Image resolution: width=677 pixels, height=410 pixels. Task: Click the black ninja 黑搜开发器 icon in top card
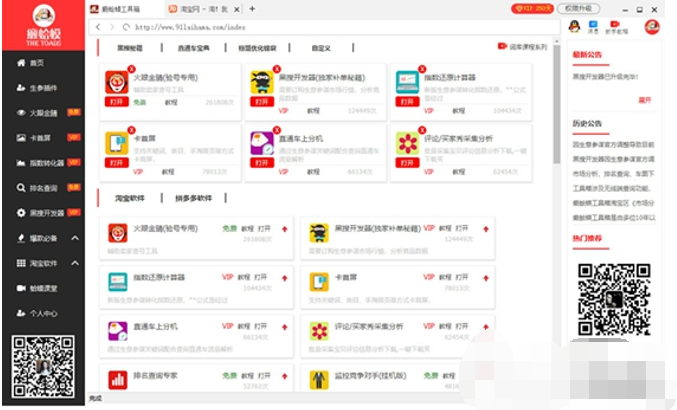tap(262, 82)
